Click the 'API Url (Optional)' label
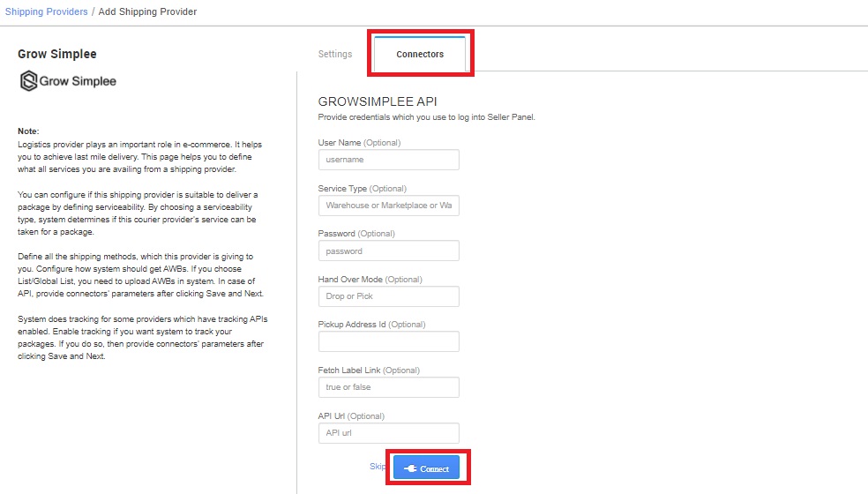The width and height of the screenshot is (868, 494). click(x=351, y=415)
